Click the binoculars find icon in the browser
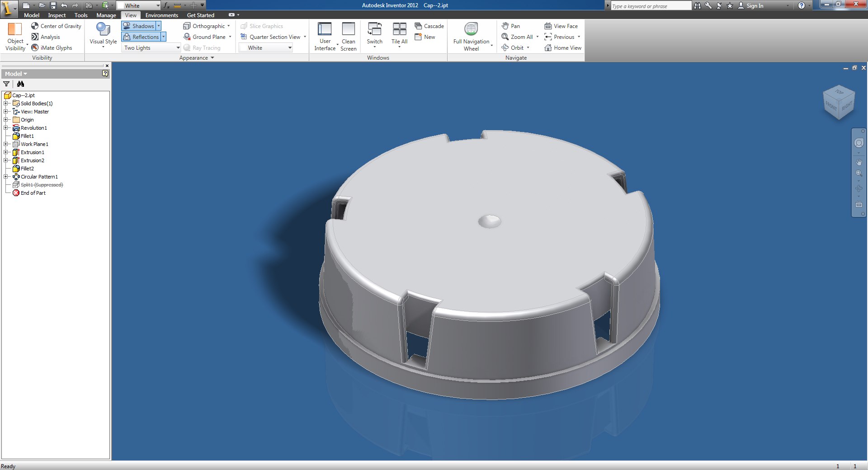This screenshot has width=868, height=470. tap(20, 84)
